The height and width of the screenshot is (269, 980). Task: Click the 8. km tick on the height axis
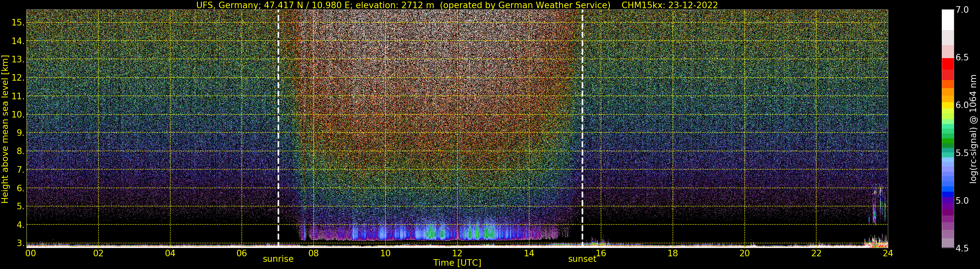click(20, 151)
